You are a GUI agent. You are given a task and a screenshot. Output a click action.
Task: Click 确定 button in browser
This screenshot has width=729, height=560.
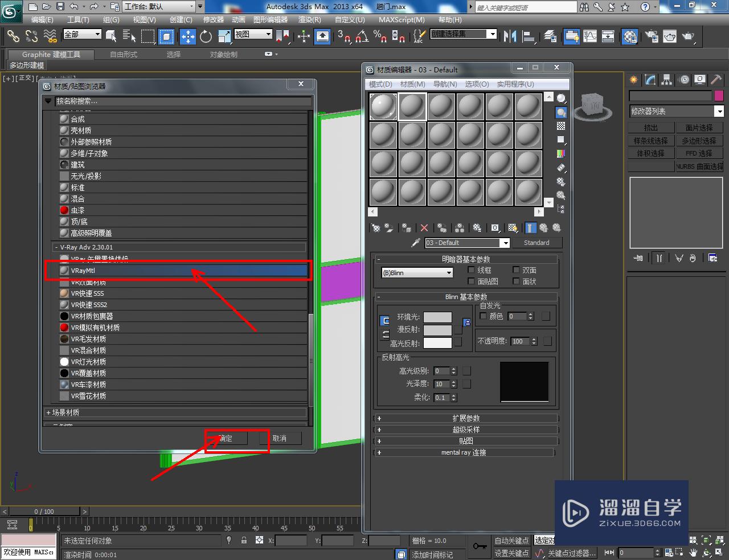click(x=226, y=438)
